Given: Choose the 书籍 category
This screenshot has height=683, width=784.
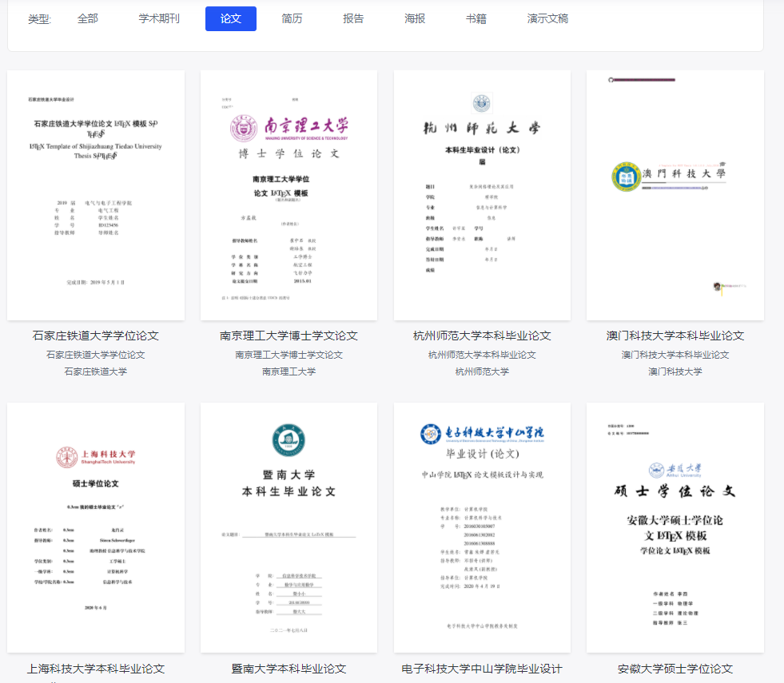Looking at the screenshot, I should 476,19.
